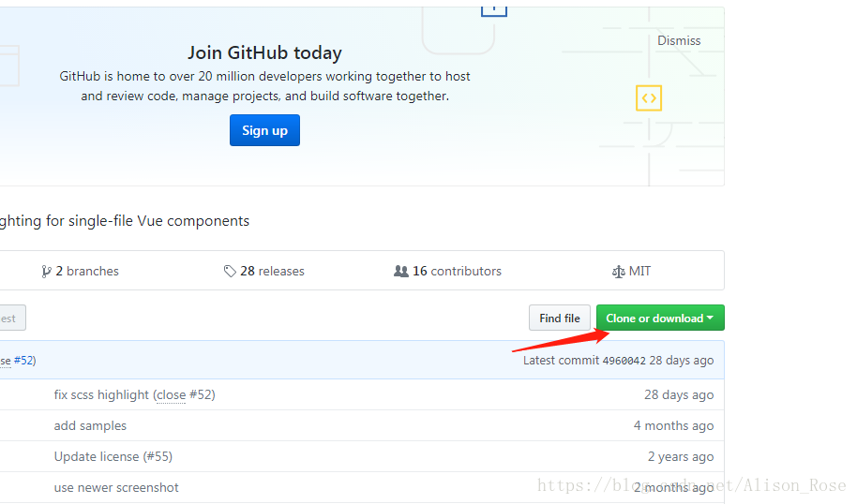The height and width of the screenshot is (504, 857).
Task: Click the scale icon beside MIT
Action: click(618, 272)
